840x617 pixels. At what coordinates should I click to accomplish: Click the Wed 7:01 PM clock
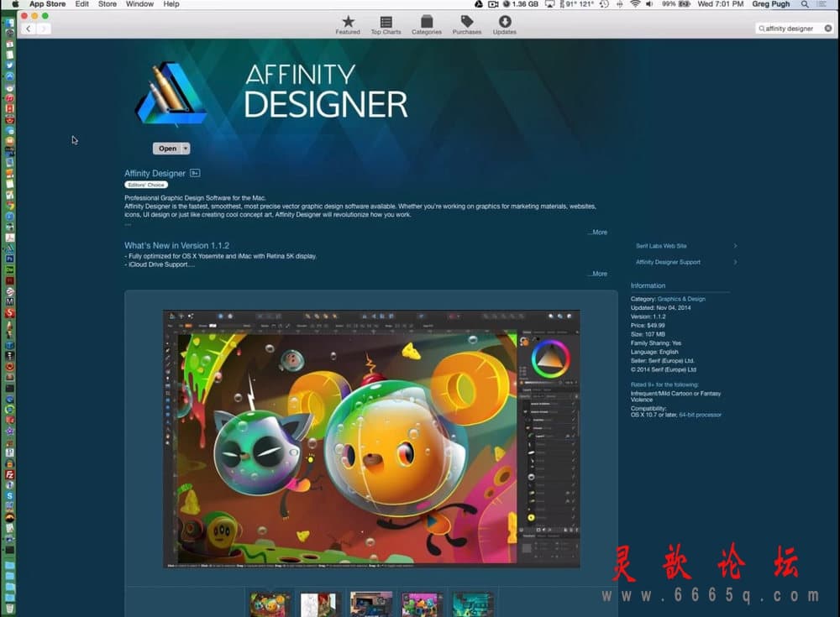point(721,3)
